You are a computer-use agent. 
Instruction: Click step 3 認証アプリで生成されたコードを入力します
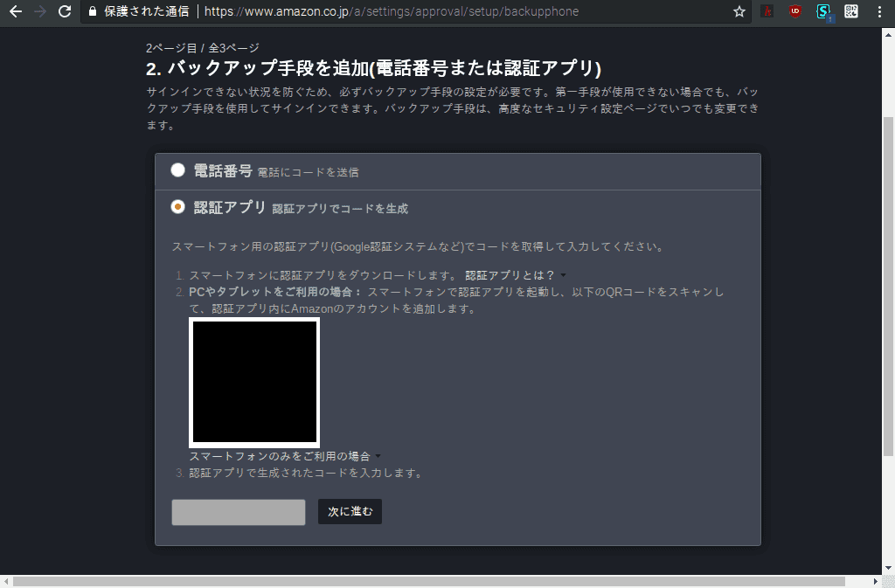(305, 473)
